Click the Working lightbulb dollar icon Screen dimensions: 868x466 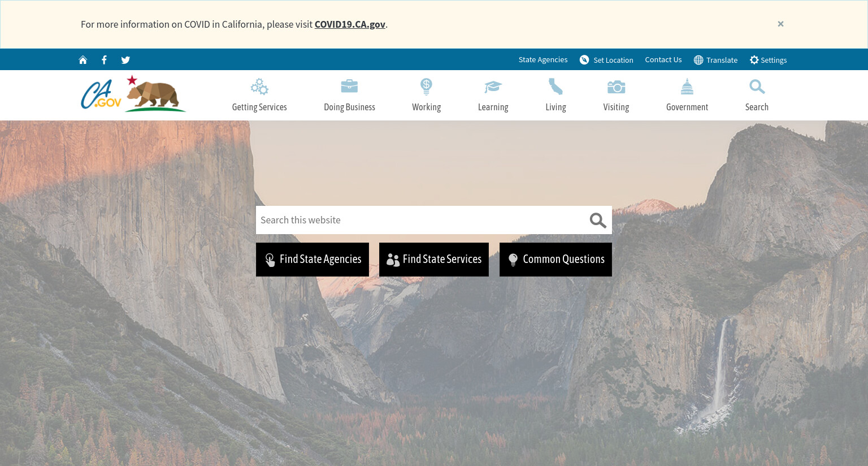point(426,87)
